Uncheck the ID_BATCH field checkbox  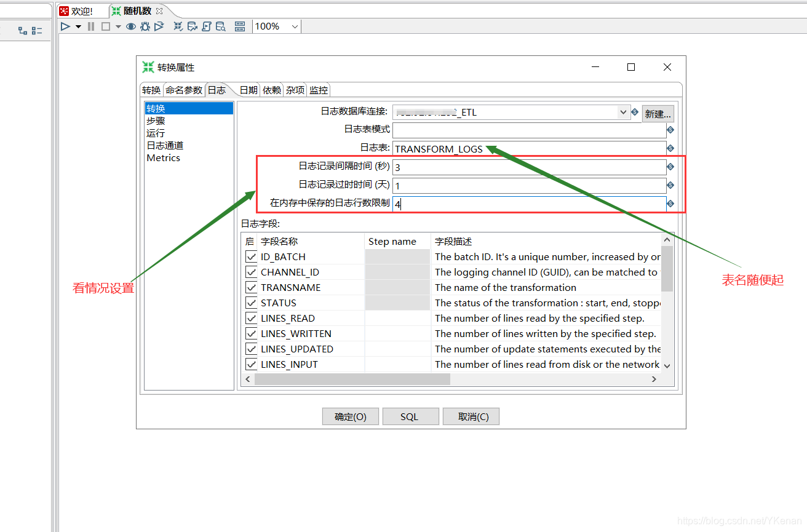251,256
